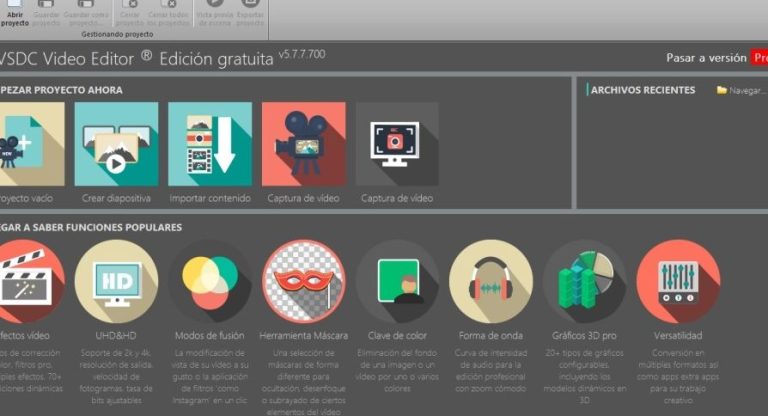The width and height of the screenshot is (768, 416).
Task: Click the ARCHIVOS RECIENTES heading
Action: (x=643, y=90)
